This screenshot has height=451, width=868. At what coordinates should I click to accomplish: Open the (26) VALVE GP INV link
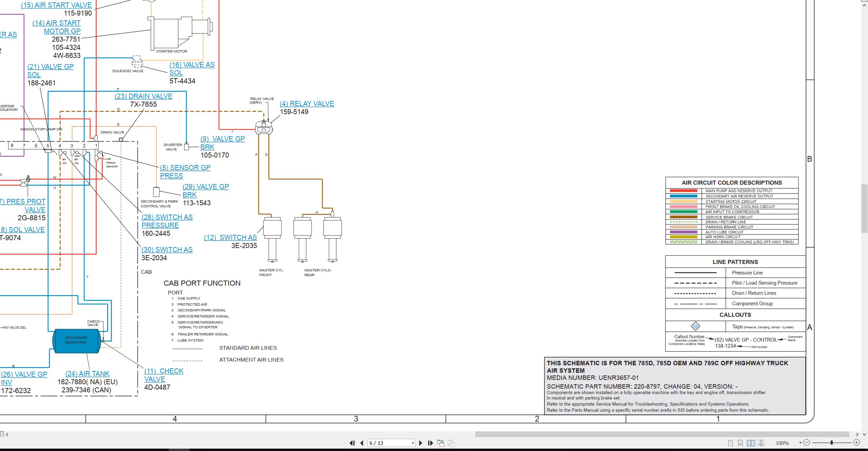(x=24, y=378)
